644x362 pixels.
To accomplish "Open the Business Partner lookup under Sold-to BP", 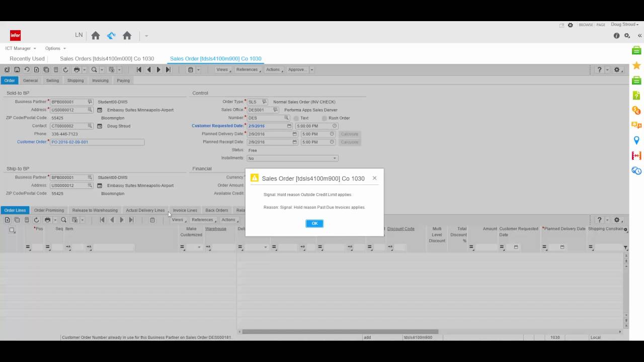I will point(90,102).
